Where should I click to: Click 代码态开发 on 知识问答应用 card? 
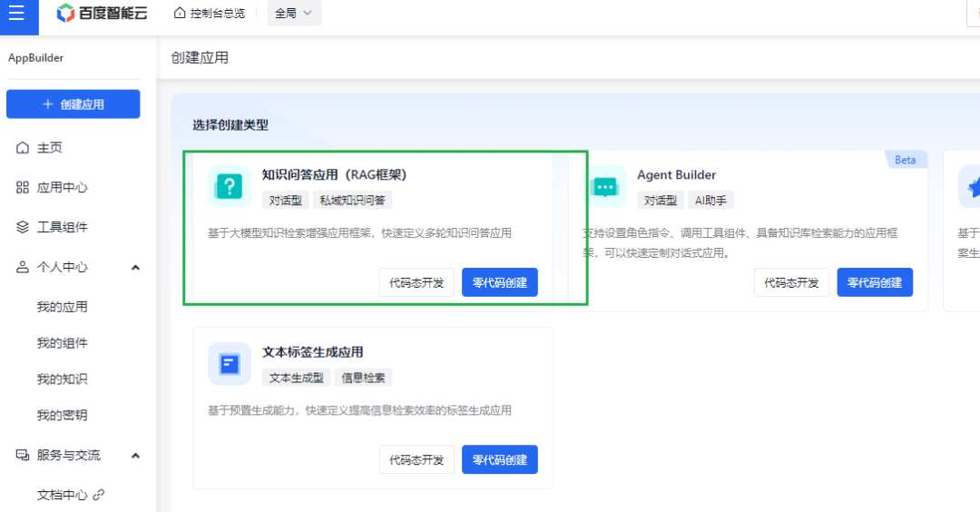tap(416, 282)
